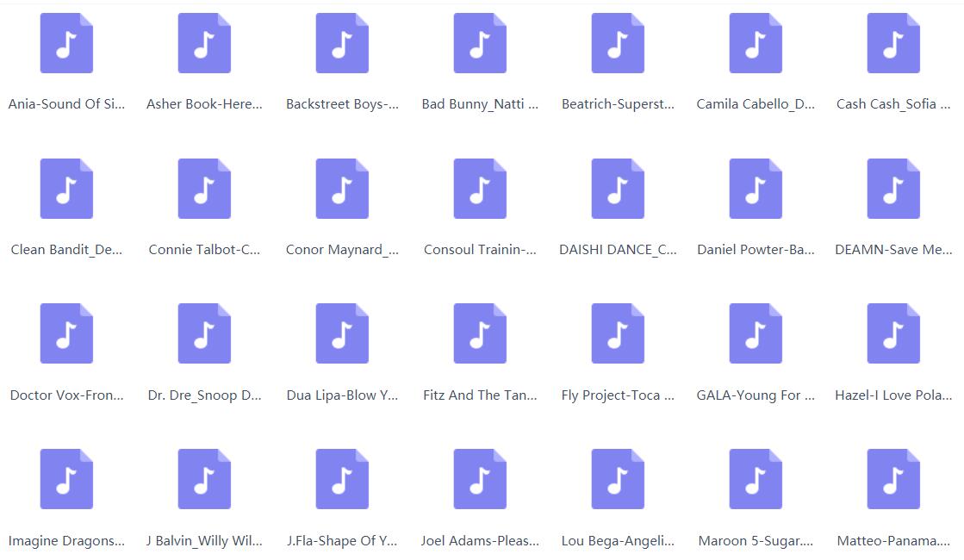Select the J Balvin_Willy Wil... audio icon

204,480
